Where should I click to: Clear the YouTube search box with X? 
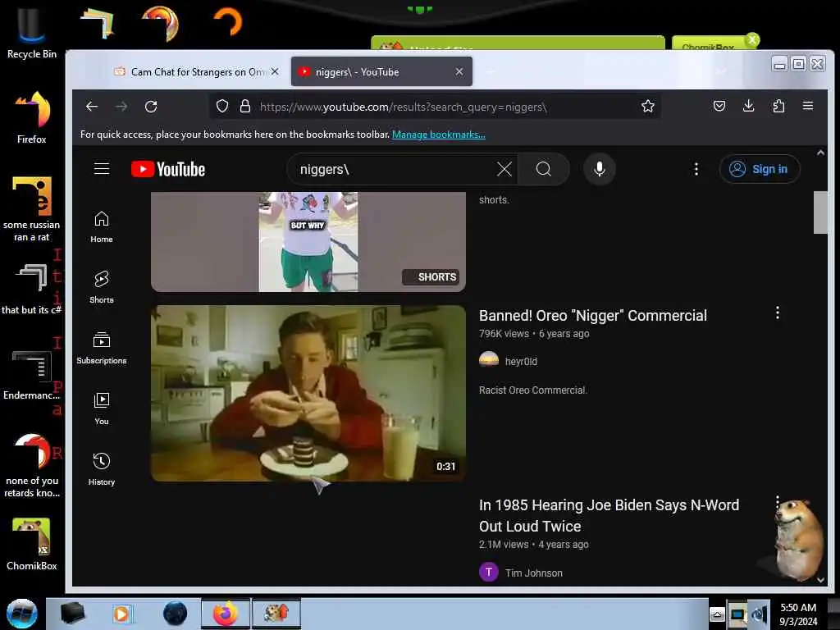point(504,169)
